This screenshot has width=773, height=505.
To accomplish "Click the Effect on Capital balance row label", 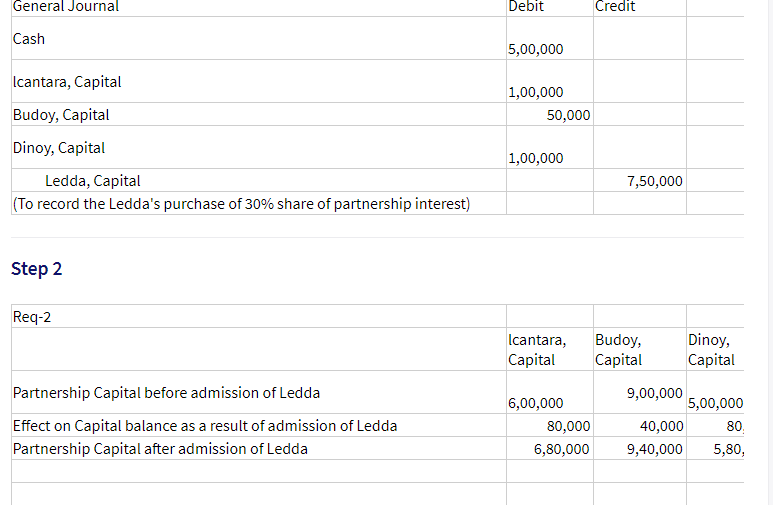I will tap(204, 426).
